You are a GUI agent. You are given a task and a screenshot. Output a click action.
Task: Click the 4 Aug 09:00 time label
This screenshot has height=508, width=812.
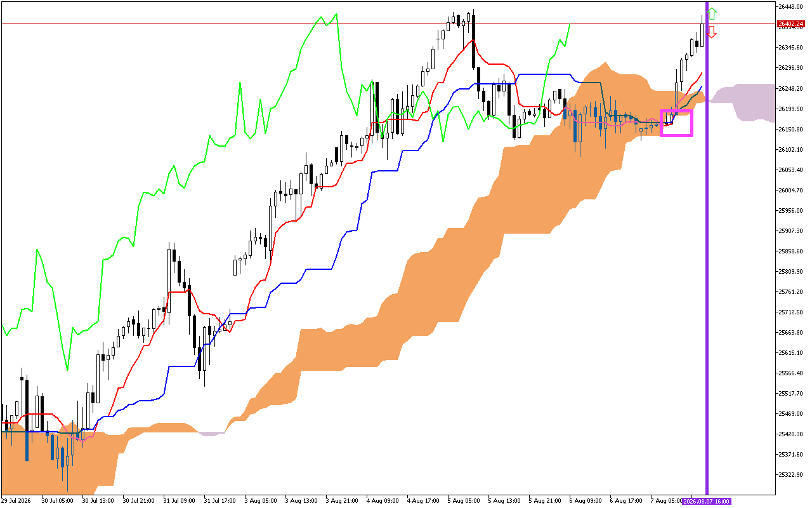[x=383, y=501]
